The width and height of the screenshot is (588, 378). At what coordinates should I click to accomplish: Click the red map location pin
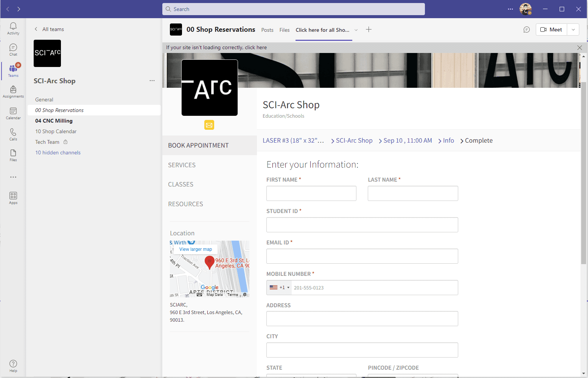coord(210,263)
